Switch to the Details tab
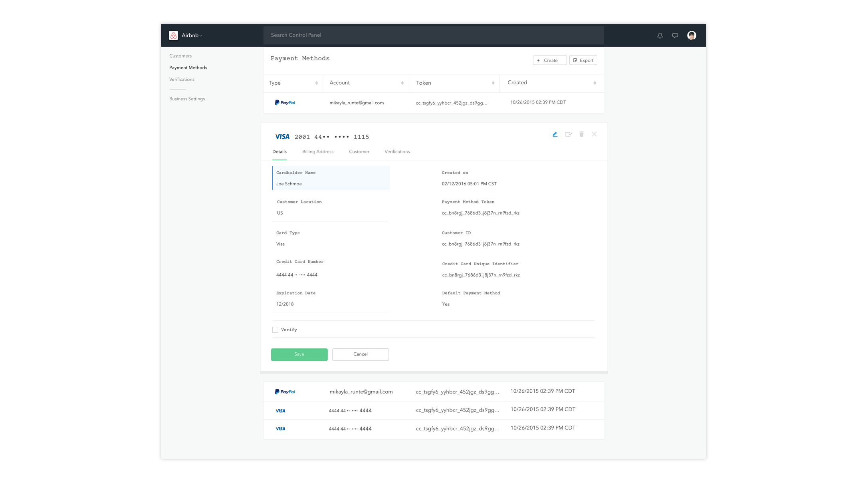Viewport: 868px width, 489px height. coord(279,152)
